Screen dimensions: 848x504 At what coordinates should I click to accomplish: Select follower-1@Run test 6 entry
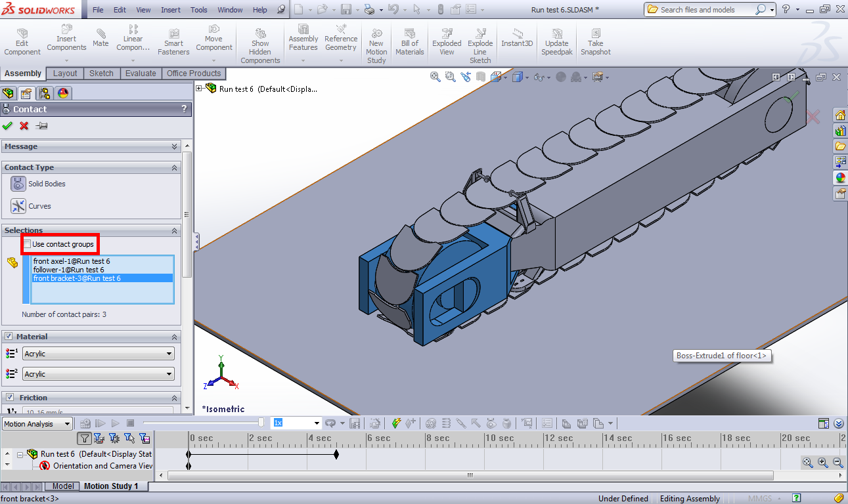pos(68,270)
